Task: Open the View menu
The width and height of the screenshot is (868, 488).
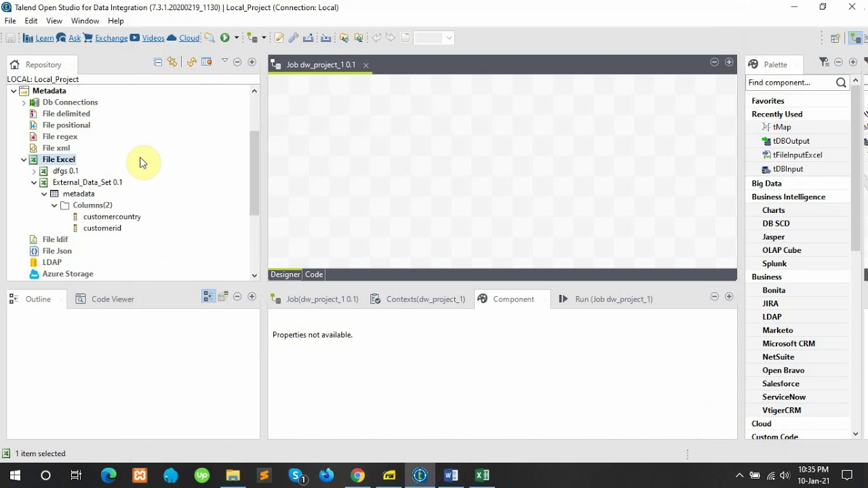Action: click(x=54, y=21)
